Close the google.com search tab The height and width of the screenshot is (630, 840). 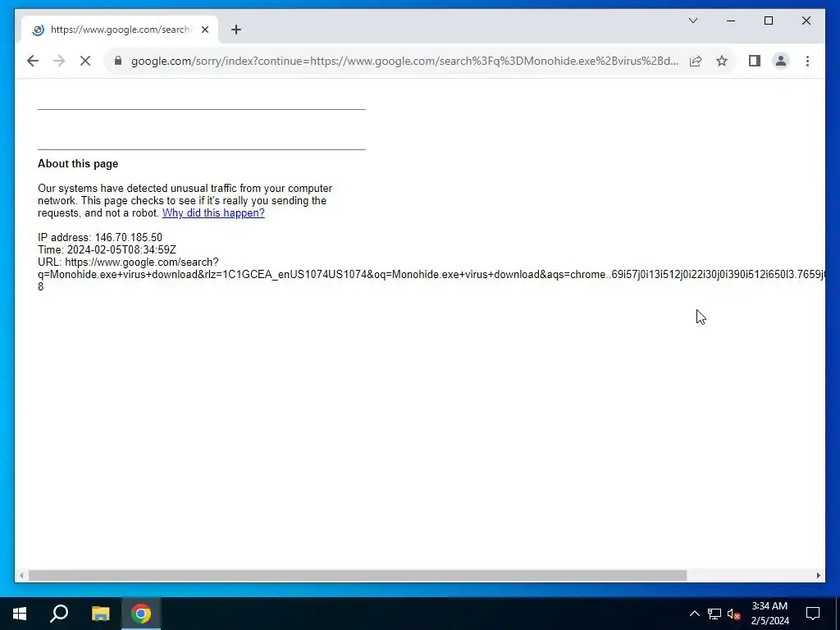click(204, 30)
